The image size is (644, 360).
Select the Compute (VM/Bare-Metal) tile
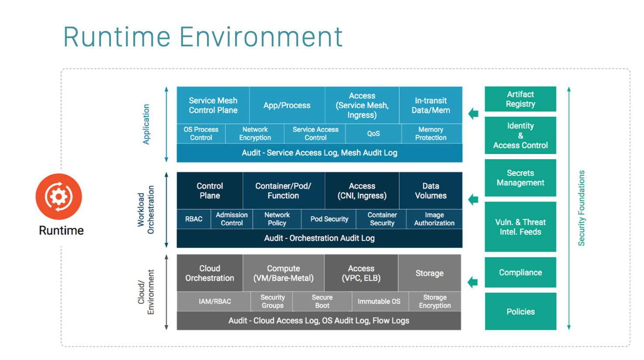283,273
